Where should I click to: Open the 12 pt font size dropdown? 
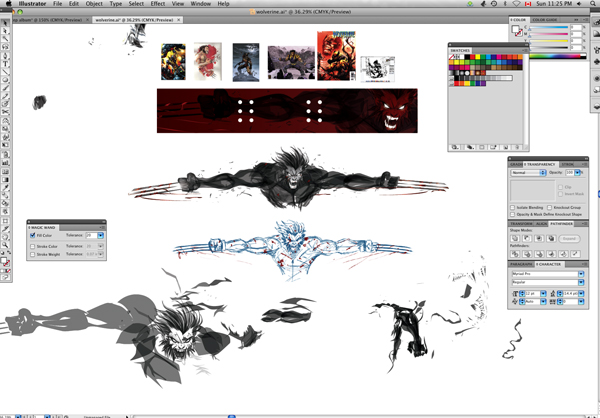(x=543, y=294)
